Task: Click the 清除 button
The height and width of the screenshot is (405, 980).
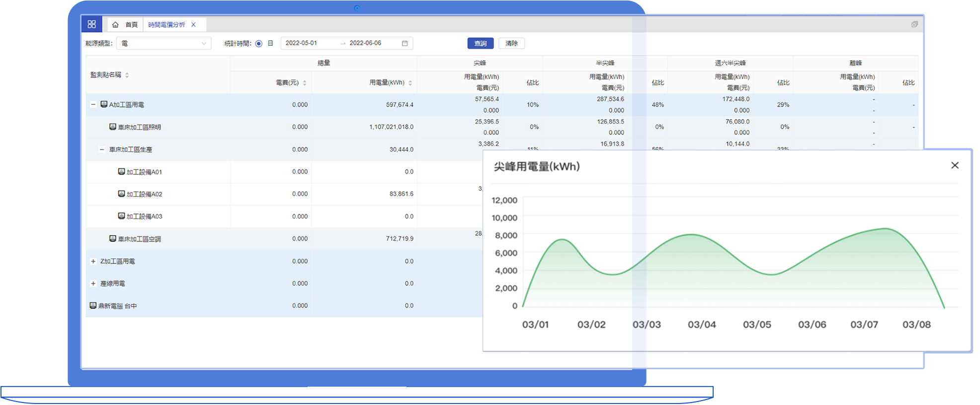Action: pos(511,44)
